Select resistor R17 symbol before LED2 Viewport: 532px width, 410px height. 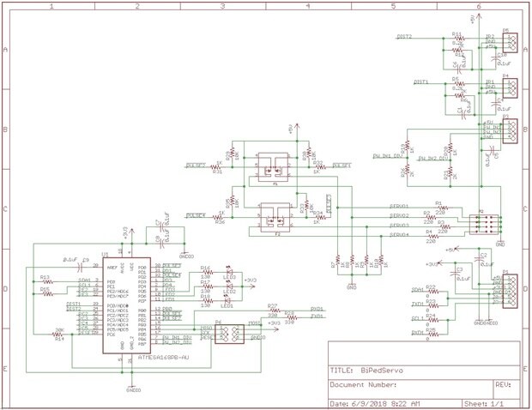(x=207, y=286)
